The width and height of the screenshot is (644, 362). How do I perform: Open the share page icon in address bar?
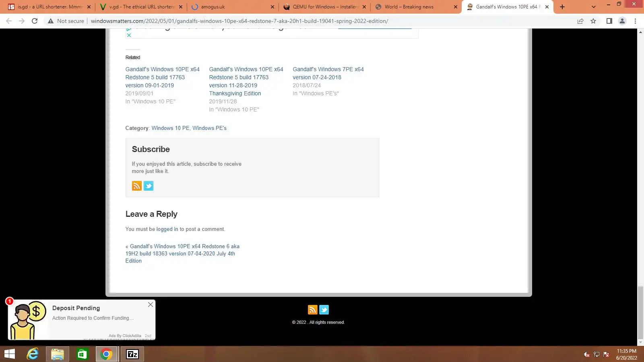(580, 21)
